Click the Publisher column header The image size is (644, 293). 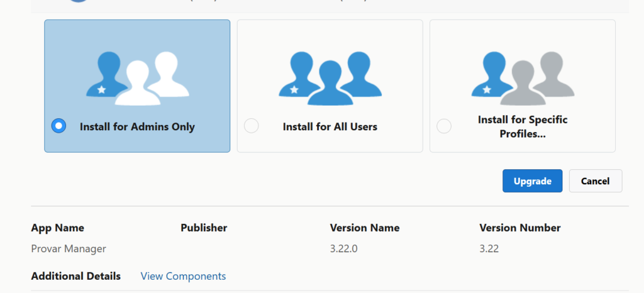204,228
